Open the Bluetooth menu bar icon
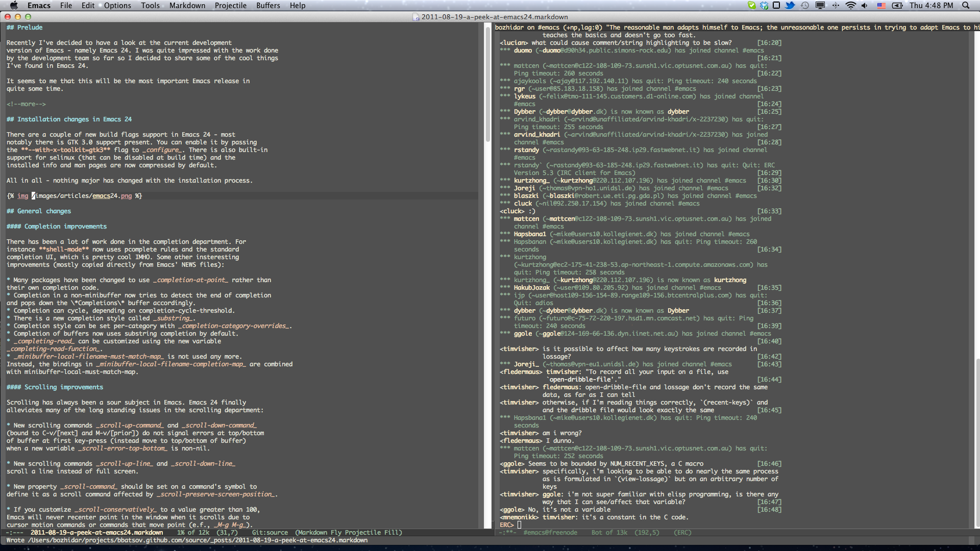 pos(836,6)
